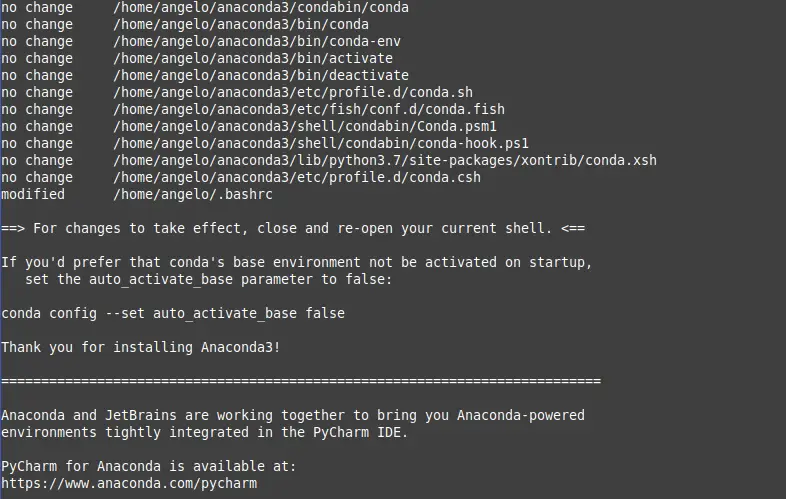
Task: Click the xontrib/conda.xsh path line
Action: tap(385, 160)
